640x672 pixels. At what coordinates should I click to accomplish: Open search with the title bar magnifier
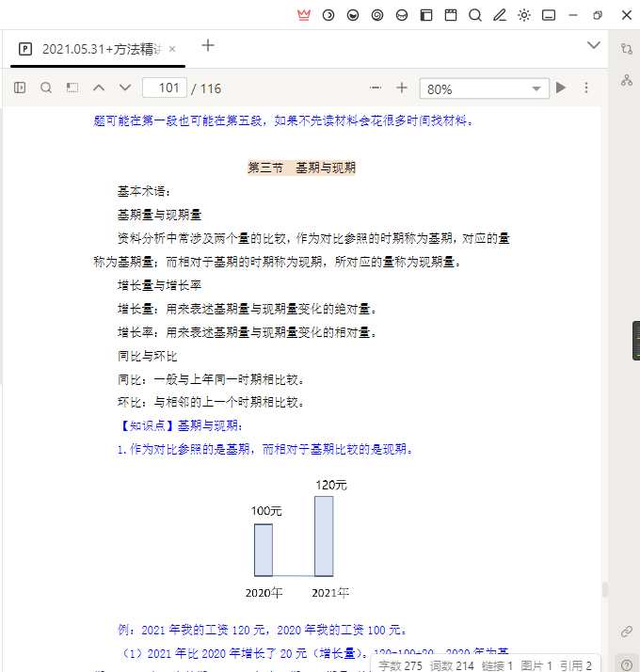pyautogui.click(x=475, y=15)
